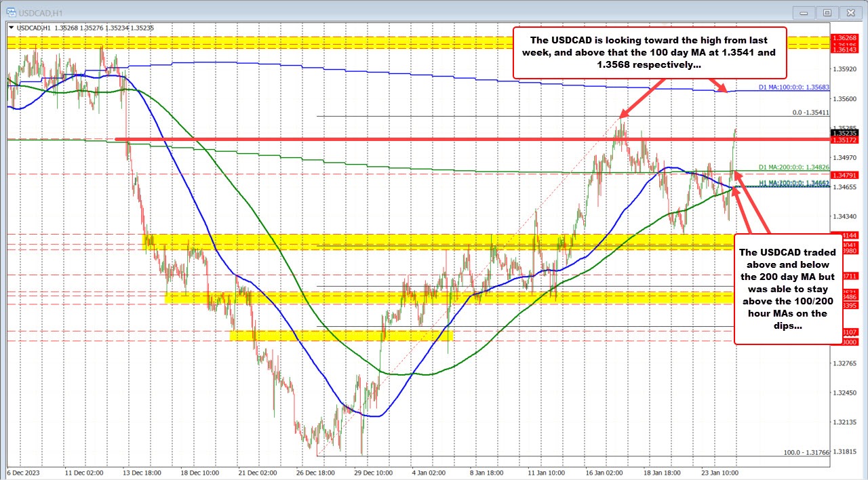Click the 6 Dec 2023 date label

click(24, 472)
